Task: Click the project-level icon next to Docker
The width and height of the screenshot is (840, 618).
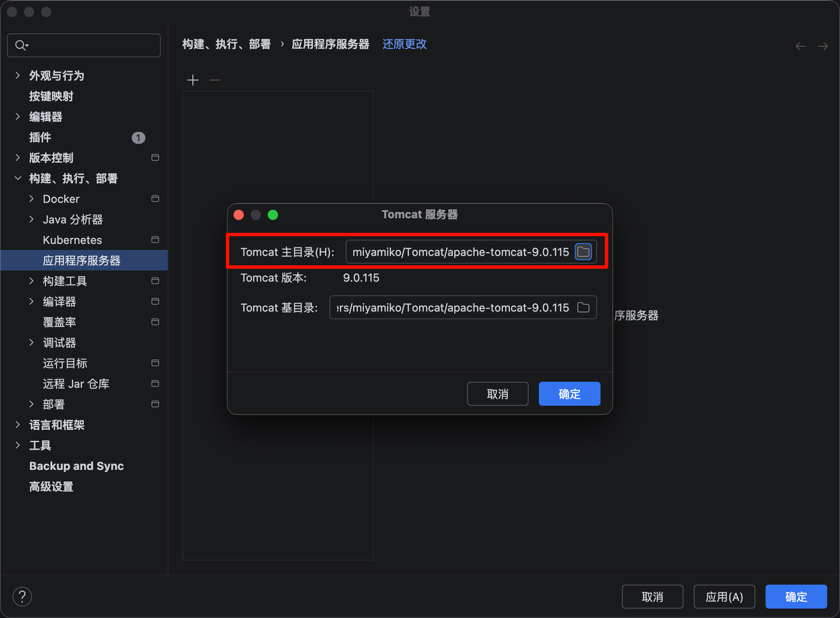Action: 155,199
